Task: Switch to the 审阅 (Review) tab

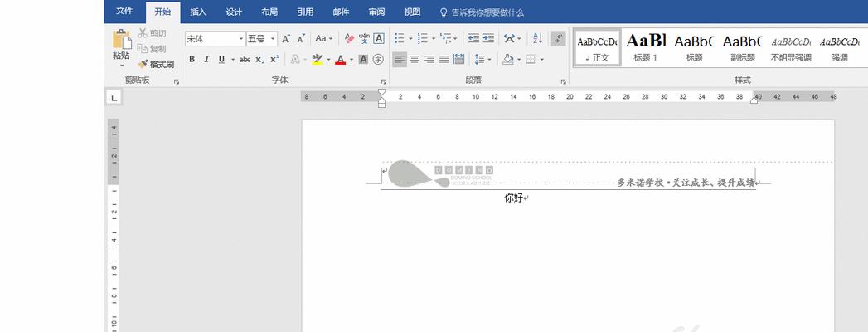Action: (x=376, y=12)
